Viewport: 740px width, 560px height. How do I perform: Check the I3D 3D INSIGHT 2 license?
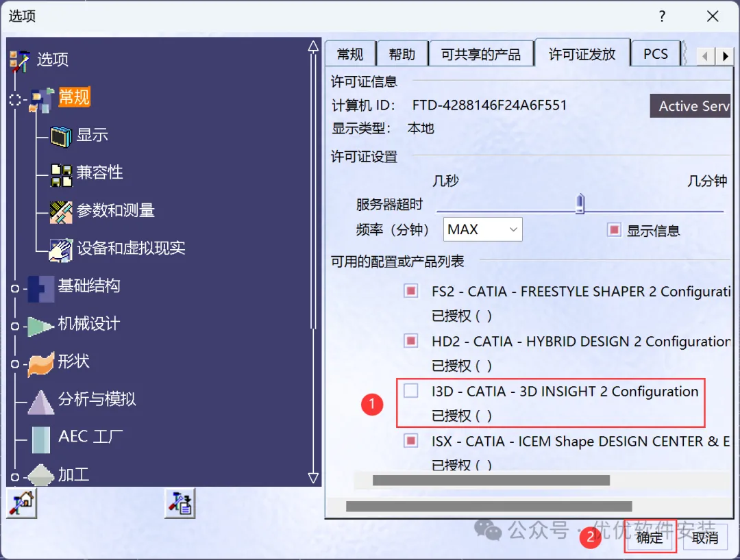pos(411,390)
